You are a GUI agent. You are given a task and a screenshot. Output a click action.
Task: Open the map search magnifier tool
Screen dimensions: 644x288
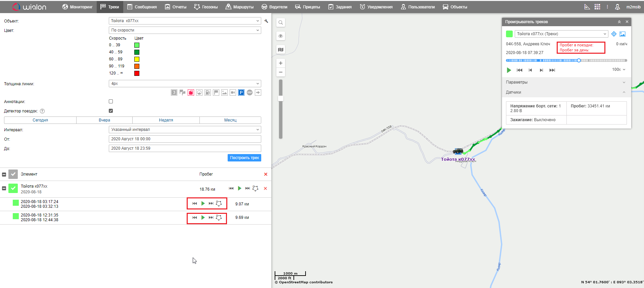tap(281, 23)
